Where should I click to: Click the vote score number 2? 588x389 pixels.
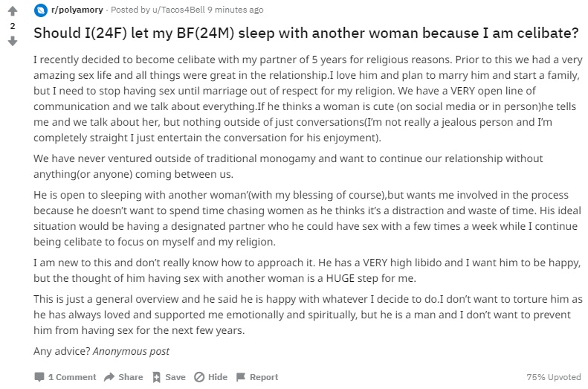coord(13,26)
